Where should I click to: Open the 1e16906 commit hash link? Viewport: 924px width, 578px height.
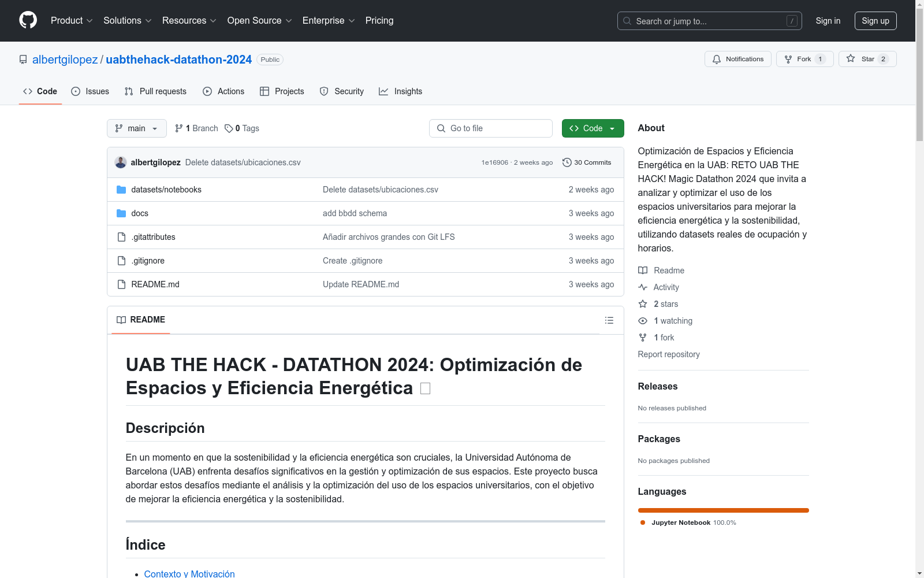tap(495, 162)
